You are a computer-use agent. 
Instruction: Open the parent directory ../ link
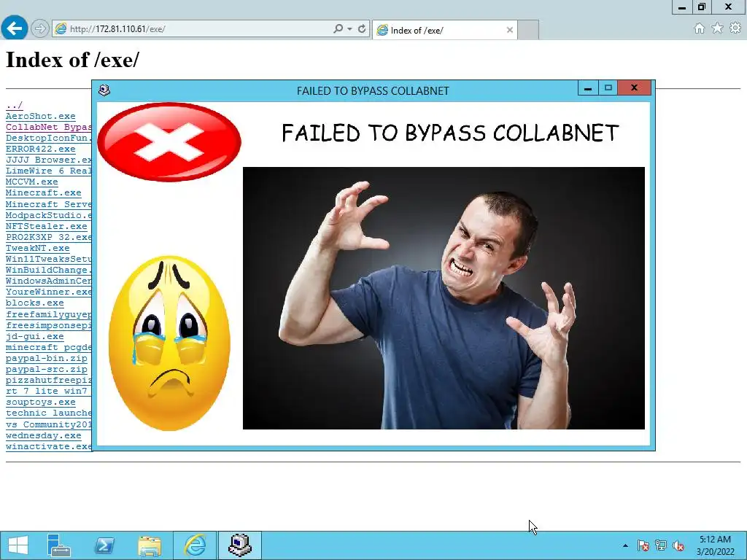coord(15,105)
